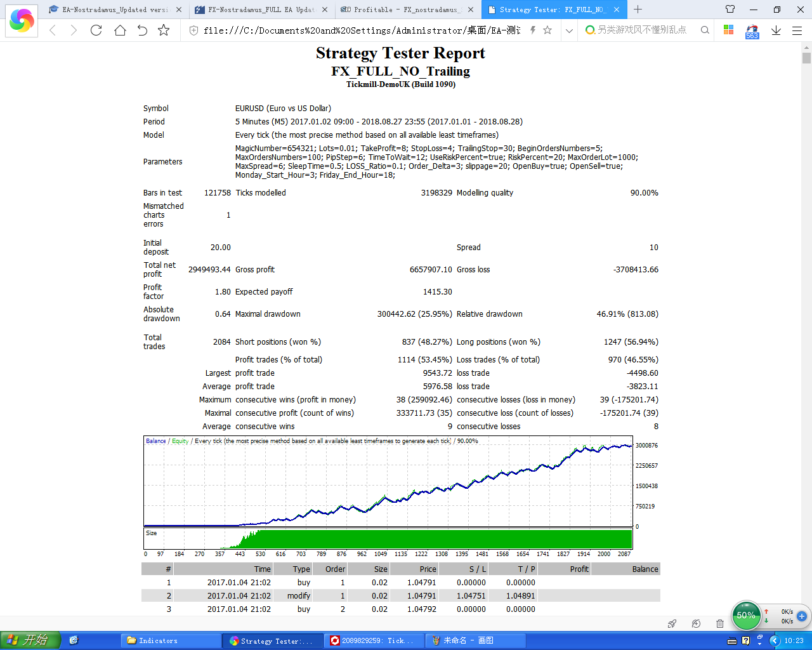Click in the search box beside the address bar
Screen dimensions: 812x650
[641, 30]
